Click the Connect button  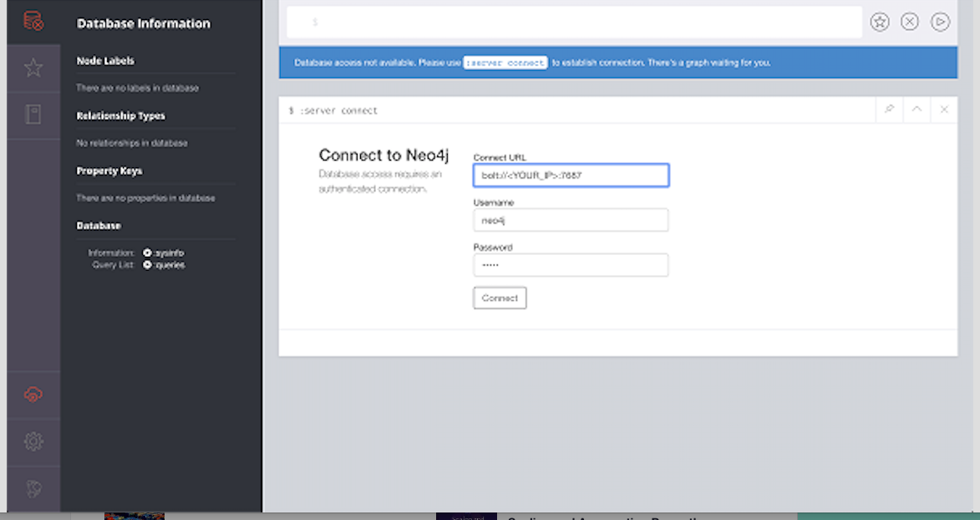tap(500, 298)
